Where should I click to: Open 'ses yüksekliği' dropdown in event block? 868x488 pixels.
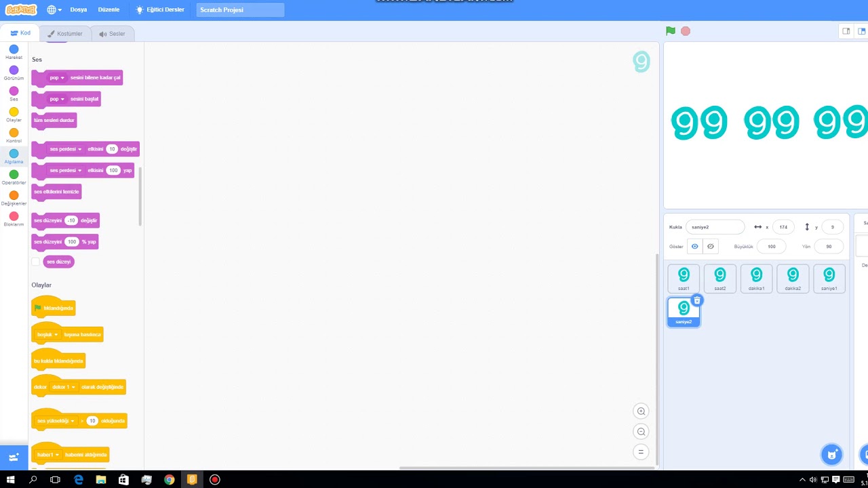click(x=56, y=421)
